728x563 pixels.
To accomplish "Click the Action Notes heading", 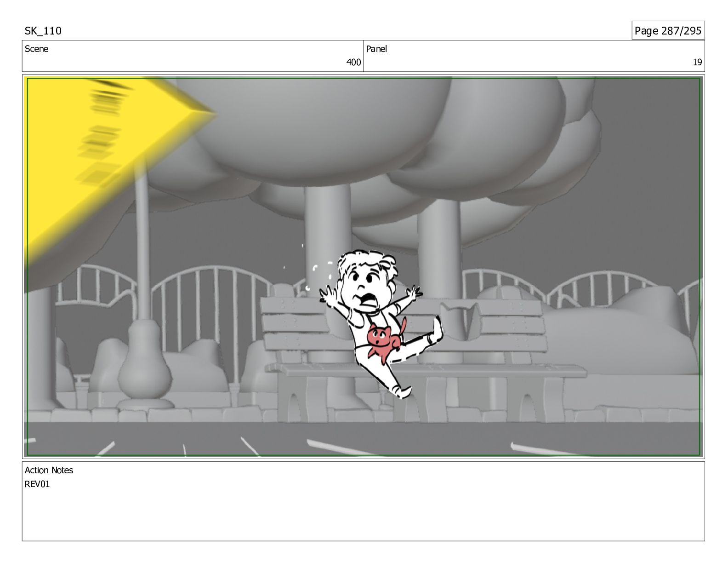I will [49, 470].
